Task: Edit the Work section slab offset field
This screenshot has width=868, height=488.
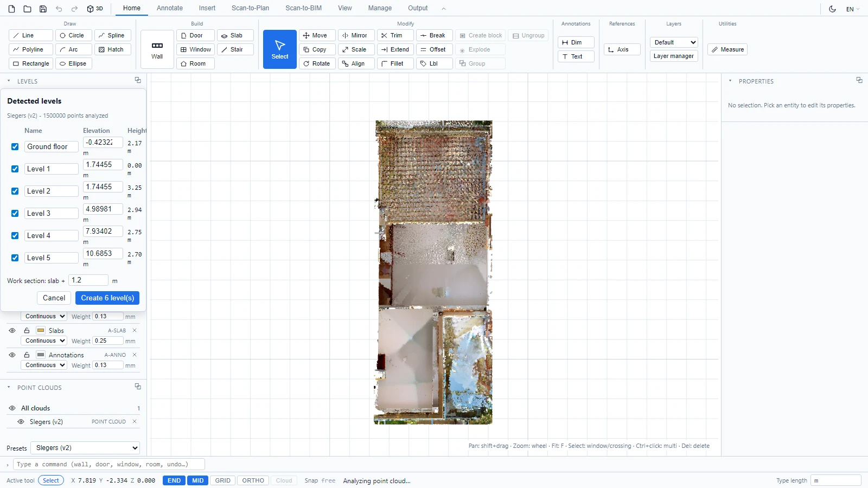Action: point(88,280)
